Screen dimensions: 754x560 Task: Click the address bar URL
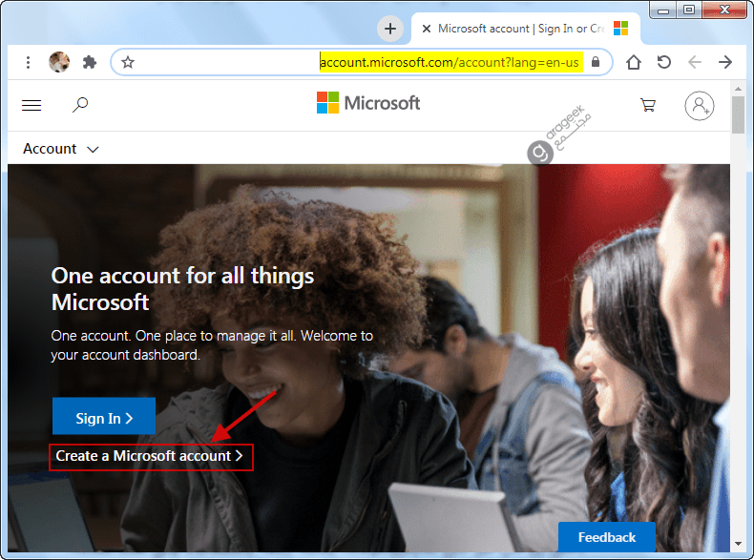[450, 63]
